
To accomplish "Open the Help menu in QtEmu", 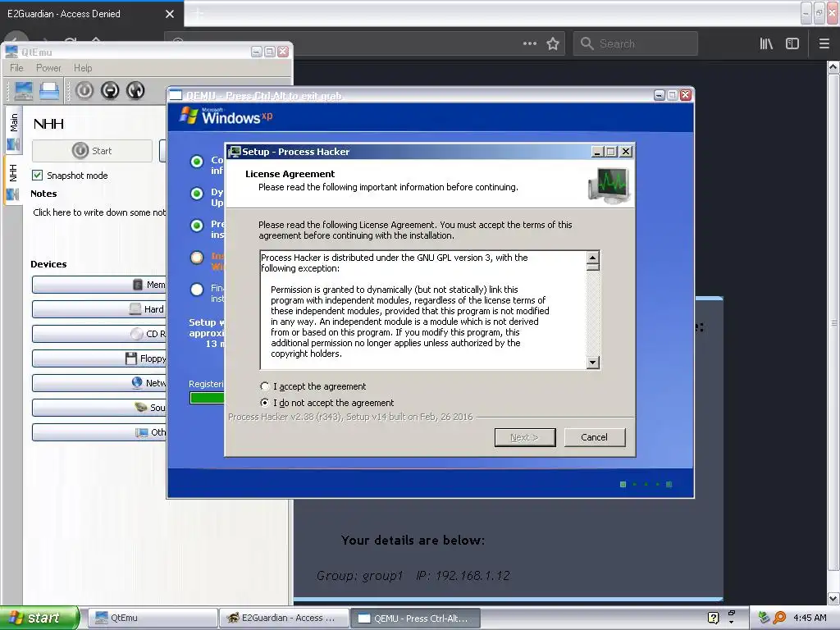I will (x=83, y=68).
